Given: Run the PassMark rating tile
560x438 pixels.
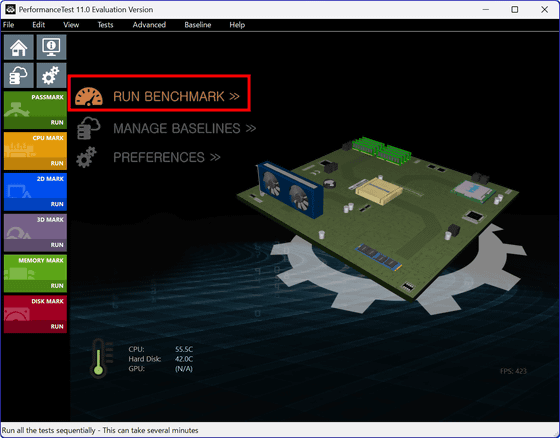Looking at the screenshot, I should point(35,110).
